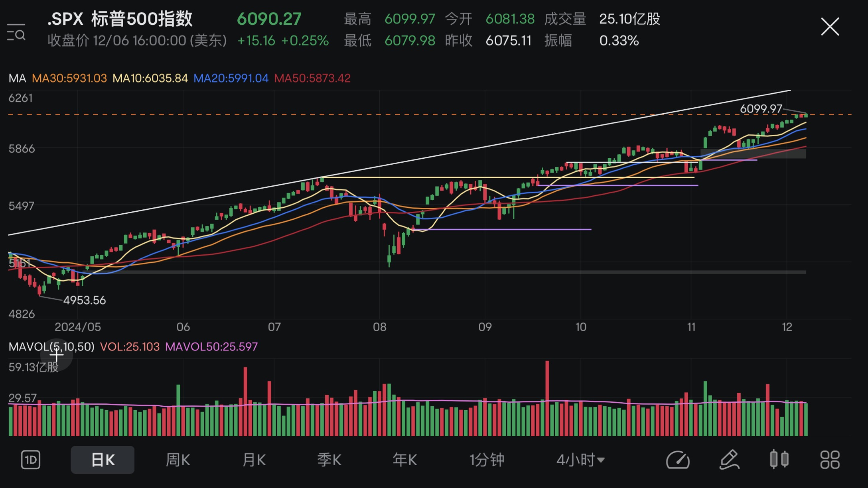Tap the current price 6090.27
The image size is (868, 488).
pyautogui.click(x=269, y=19)
